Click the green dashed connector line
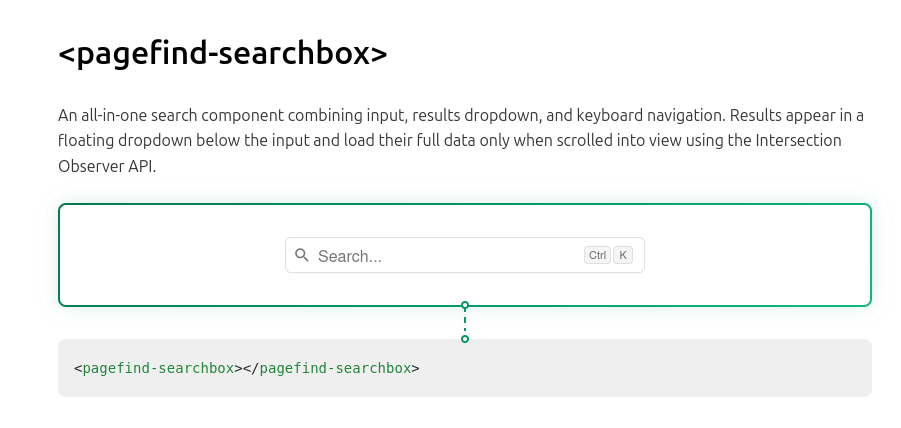This screenshot has width=901, height=428. 465,322
